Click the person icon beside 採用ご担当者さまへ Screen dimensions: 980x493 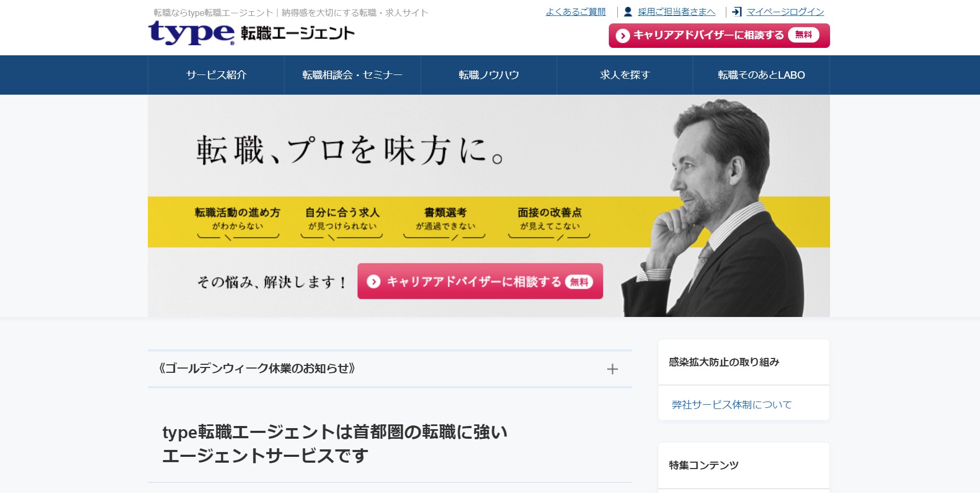[629, 11]
